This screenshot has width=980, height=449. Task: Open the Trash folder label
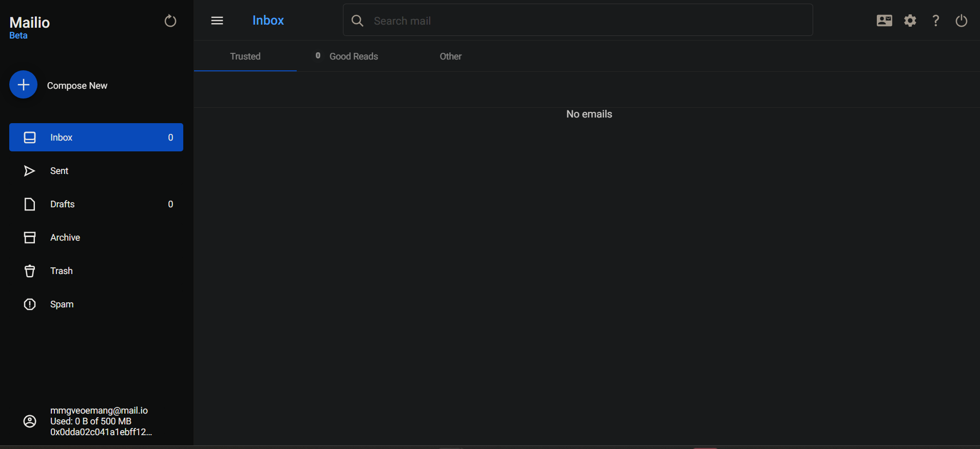pos(61,271)
